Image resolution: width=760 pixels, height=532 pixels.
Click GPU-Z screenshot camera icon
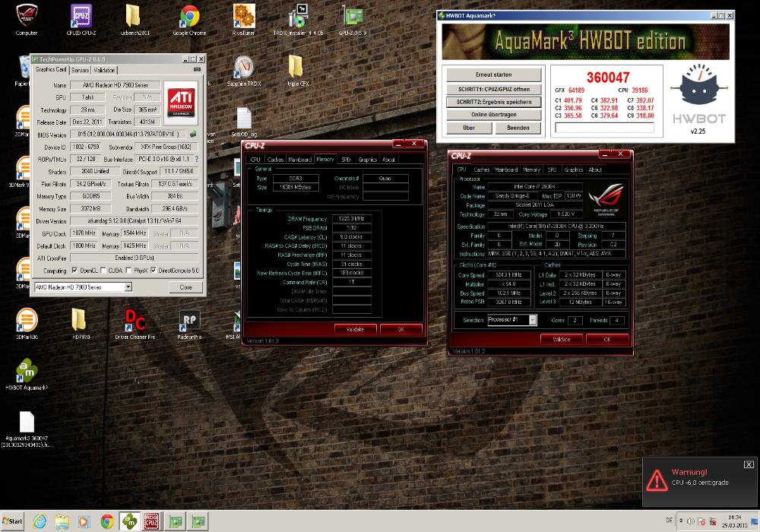click(x=198, y=70)
